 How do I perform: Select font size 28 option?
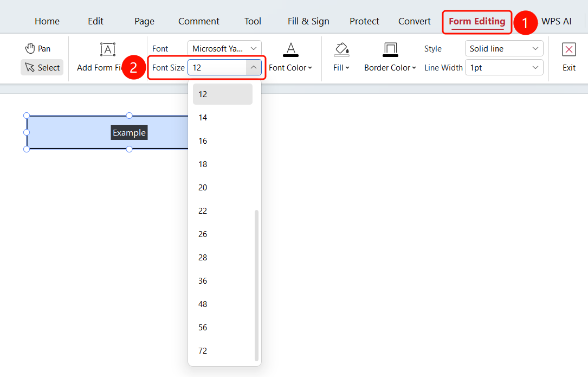(223, 257)
